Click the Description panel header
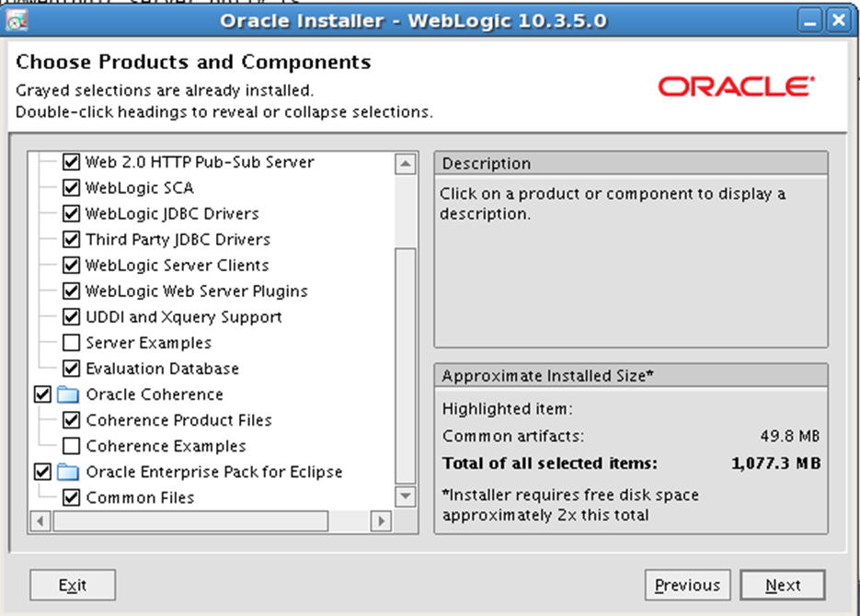The width and height of the screenshot is (860, 616). tap(631, 164)
